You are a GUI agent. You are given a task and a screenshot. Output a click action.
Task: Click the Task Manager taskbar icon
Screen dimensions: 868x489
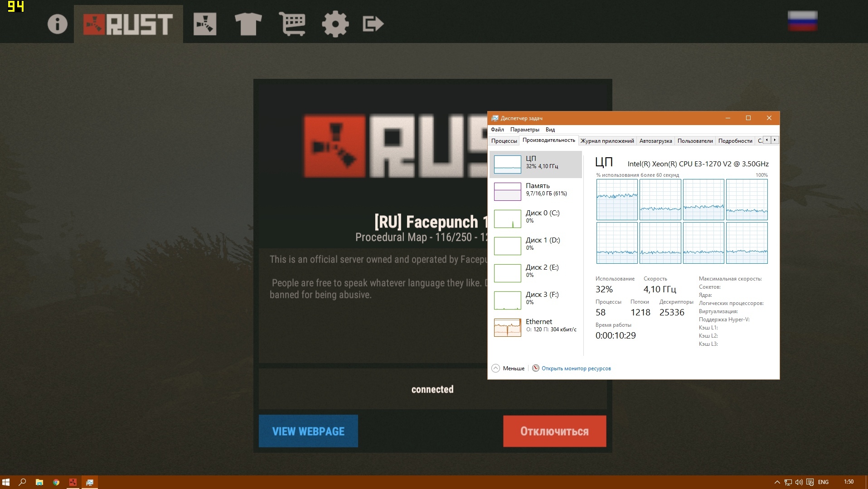tap(90, 482)
